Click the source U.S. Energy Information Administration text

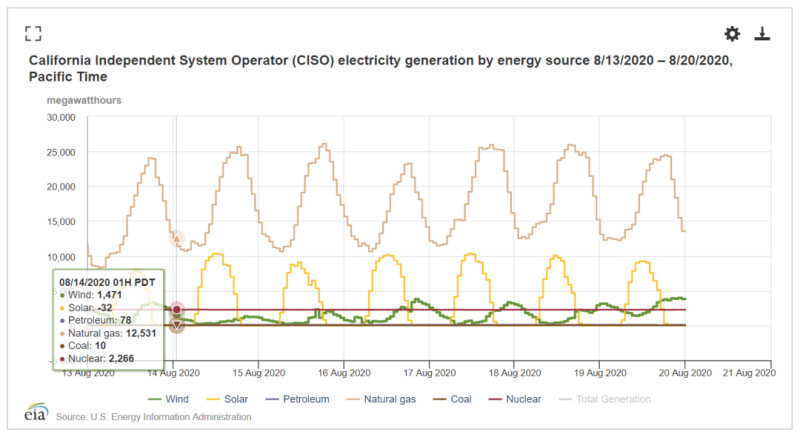click(x=153, y=416)
